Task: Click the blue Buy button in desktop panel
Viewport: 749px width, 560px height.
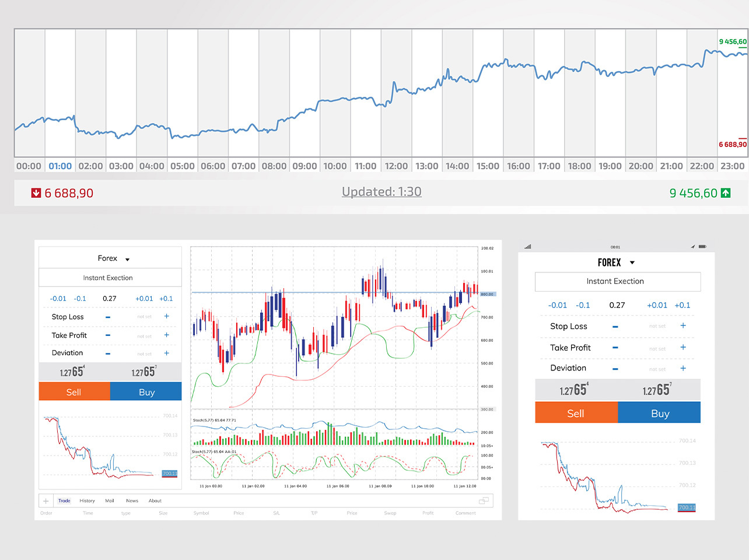Action: [x=146, y=391]
